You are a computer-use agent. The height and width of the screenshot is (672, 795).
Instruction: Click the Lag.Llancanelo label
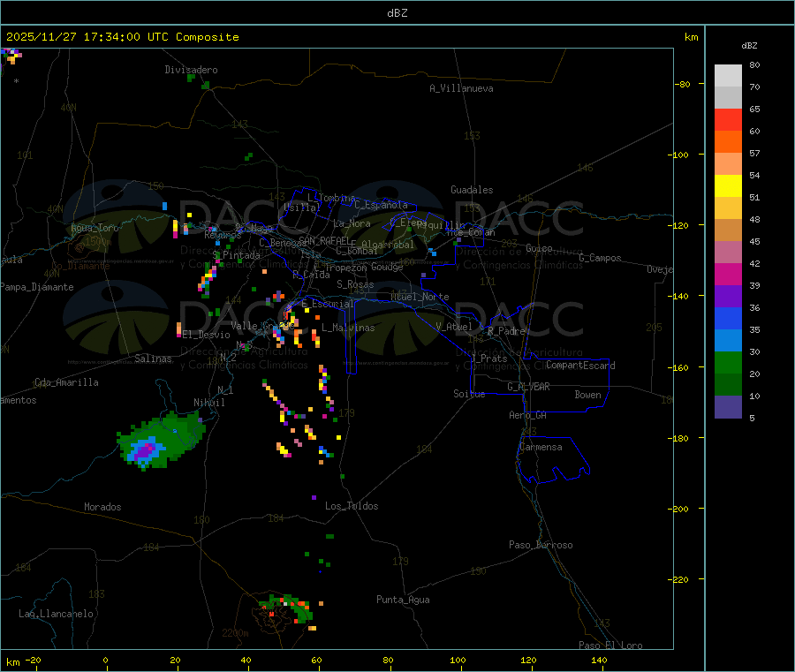tap(57, 614)
